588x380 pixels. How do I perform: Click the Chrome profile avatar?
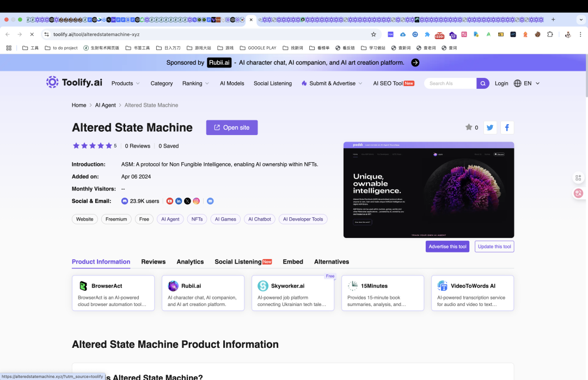pyautogui.click(x=568, y=34)
